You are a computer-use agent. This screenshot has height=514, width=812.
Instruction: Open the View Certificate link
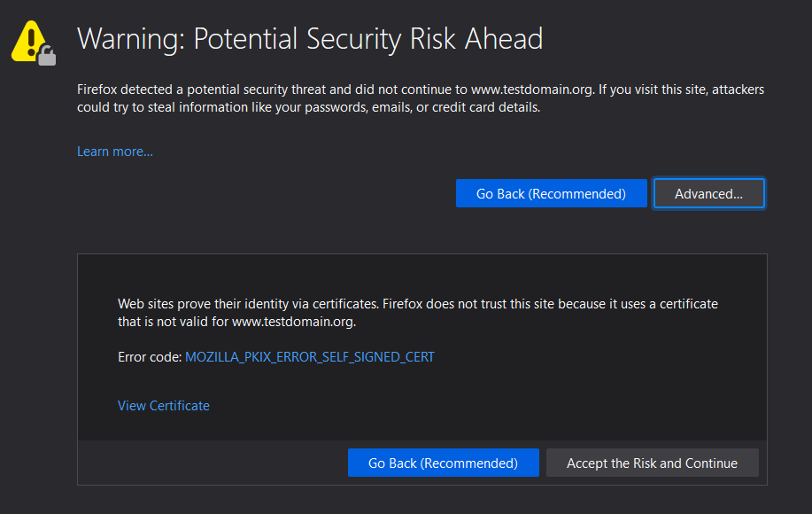164,406
